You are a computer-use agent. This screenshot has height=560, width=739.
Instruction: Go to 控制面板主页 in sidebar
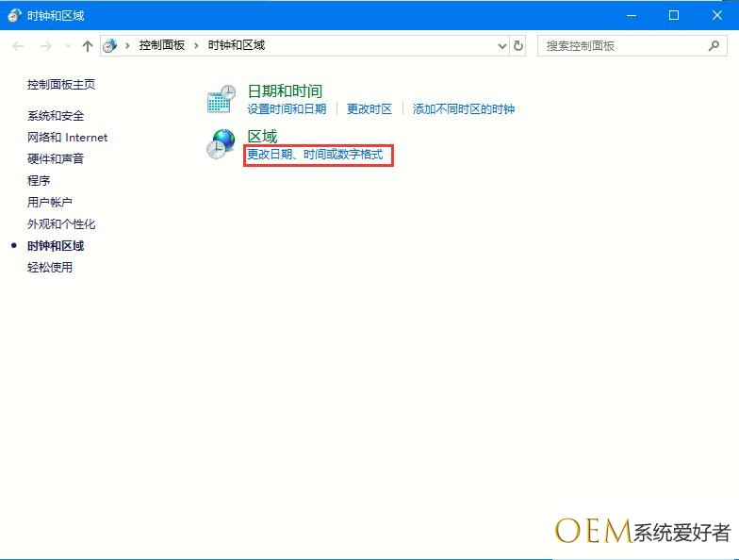61,85
